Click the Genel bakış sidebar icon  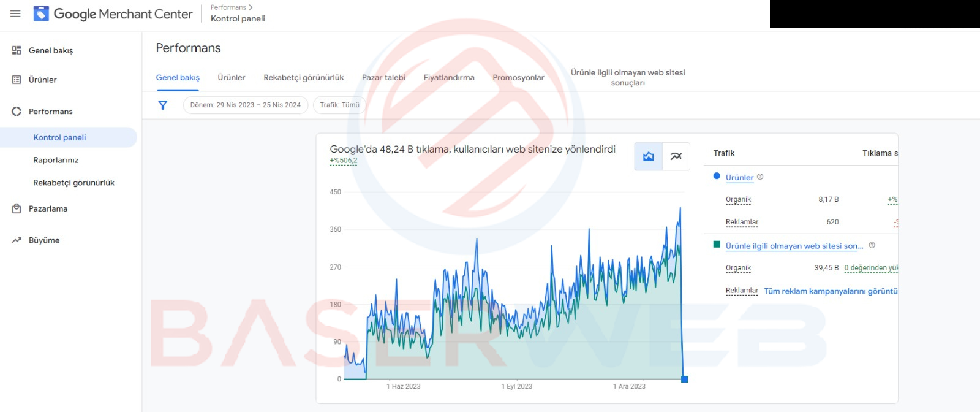17,50
